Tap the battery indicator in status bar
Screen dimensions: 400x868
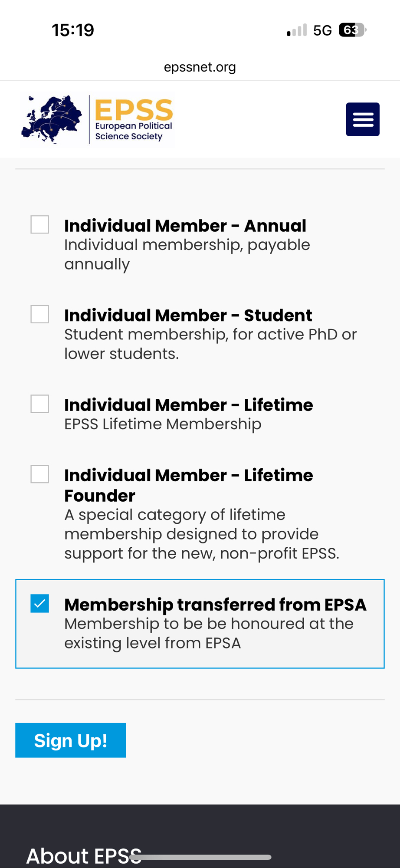[352, 30]
